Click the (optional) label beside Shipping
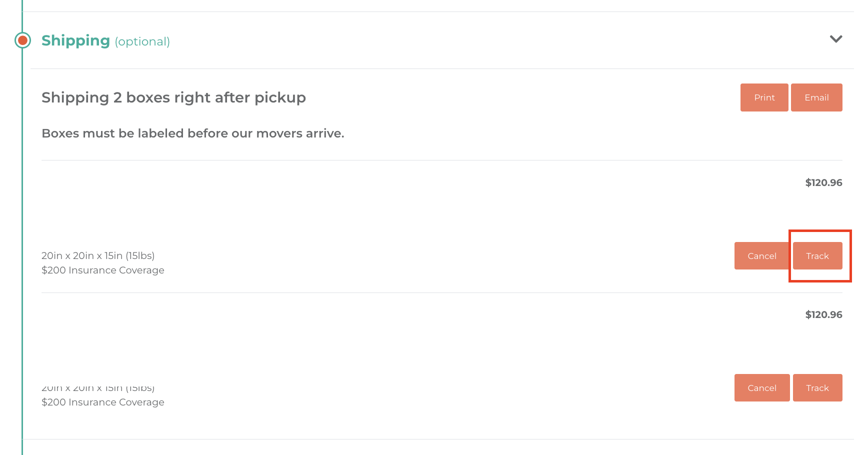 pyautogui.click(x=142, y=41)
